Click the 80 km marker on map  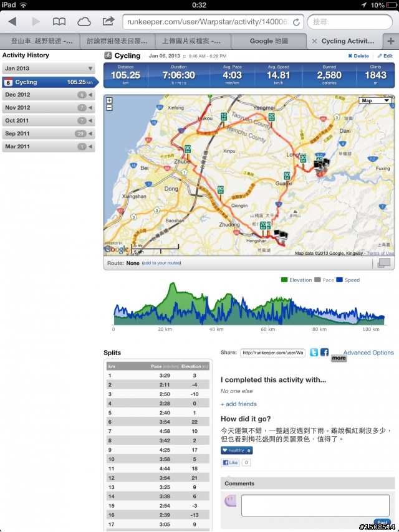pos(221,189)
